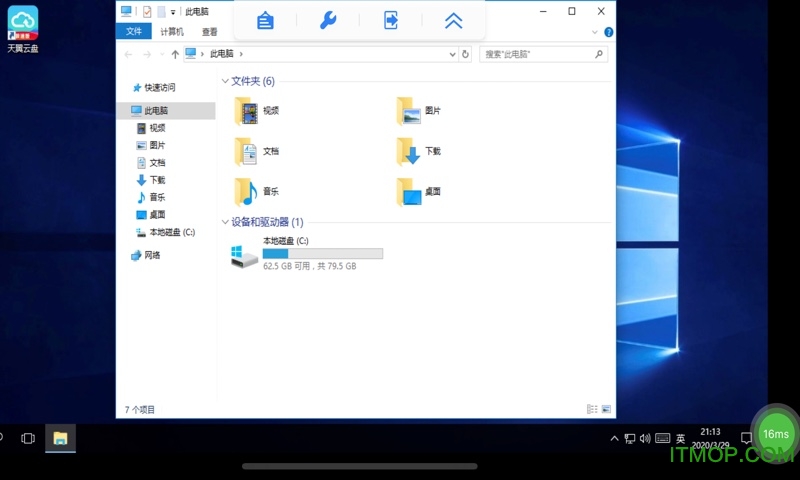Select 此电脑 in the navigation pane
The width and height of the screenshot is (800, 480).
pyautogui.click(x=166, y=111)
